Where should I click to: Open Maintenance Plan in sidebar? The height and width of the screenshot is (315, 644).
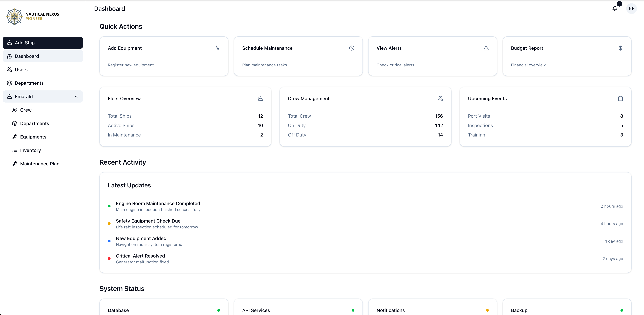(x=39, y=164)
